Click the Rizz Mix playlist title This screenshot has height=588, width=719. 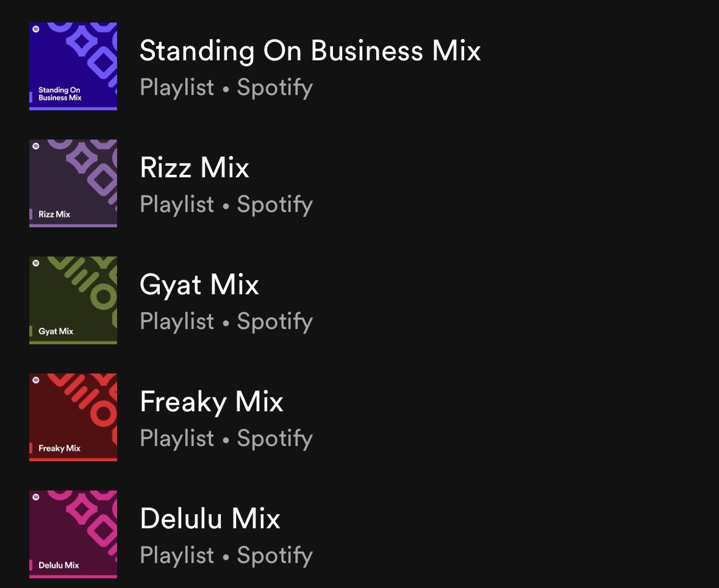(195, 168)
